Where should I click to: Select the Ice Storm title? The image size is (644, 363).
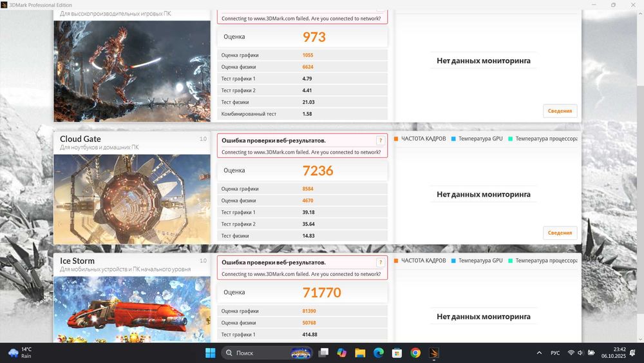click(77, 261)
